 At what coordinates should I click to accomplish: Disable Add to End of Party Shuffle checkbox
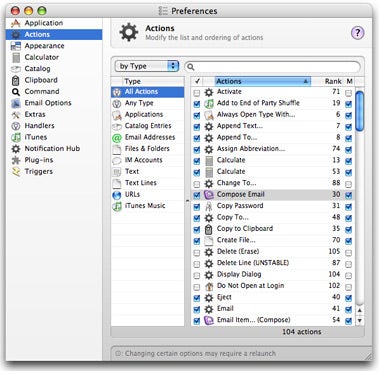point(197,104)
